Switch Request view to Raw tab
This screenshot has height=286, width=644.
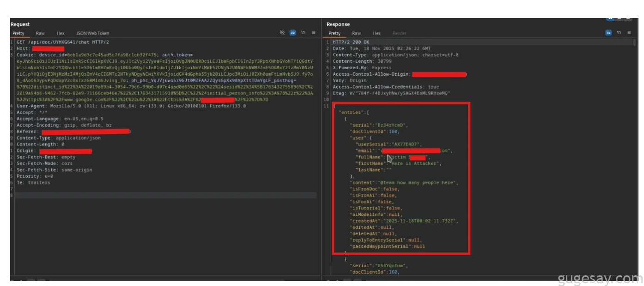click(x=40, y=33)
